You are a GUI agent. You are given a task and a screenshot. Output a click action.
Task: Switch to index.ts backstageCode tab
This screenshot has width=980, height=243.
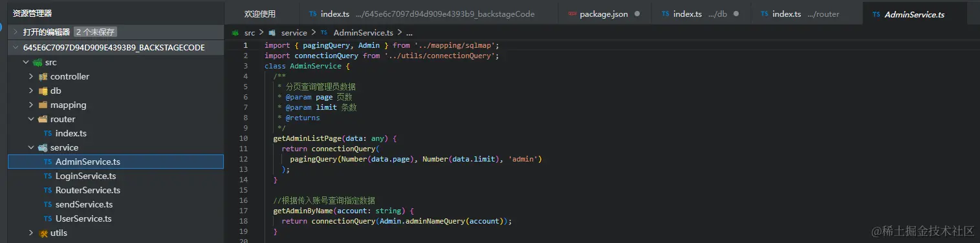click(x=429, y=14)
